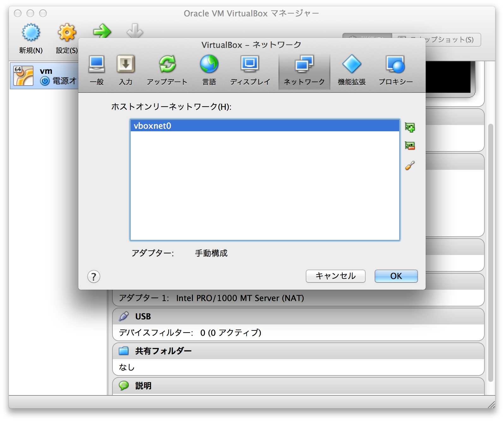Click the add host-only network icon

(x=410, y=127)
